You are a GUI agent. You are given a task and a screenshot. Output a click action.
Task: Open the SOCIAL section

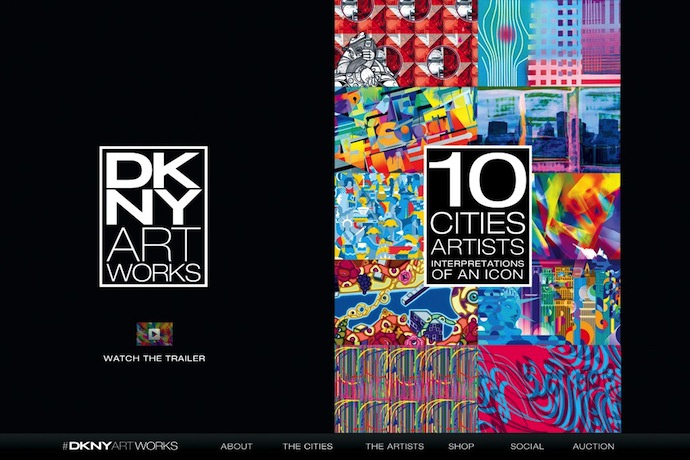(527, 446)
